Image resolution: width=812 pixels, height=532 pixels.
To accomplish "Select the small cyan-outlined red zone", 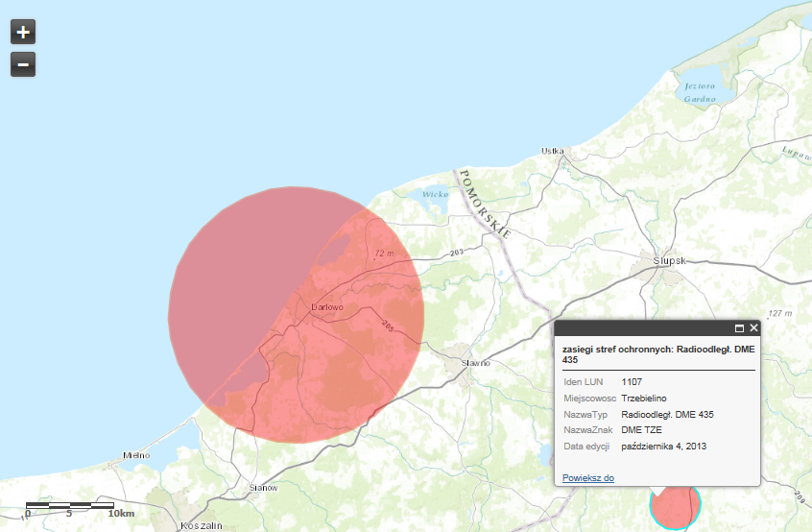I will point(675,506).
